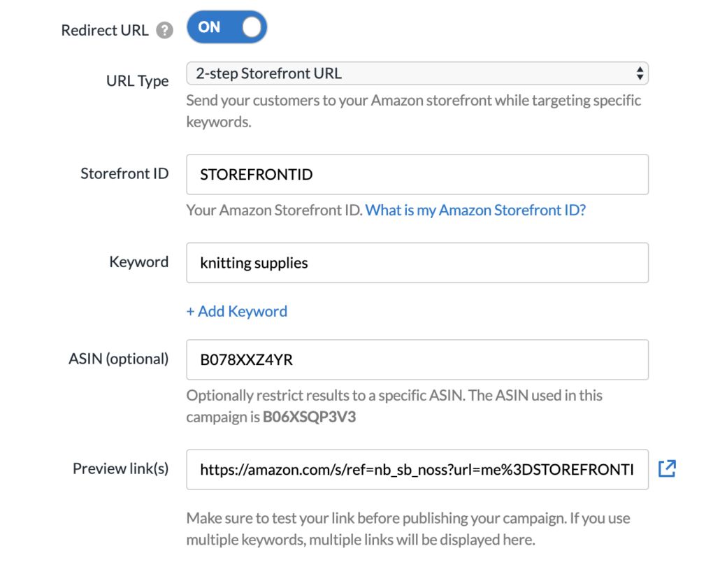This screenshot has height=588, width=720.
Task: Select the ASIN field containing B078XXZ4YR
Action: pos(417,360)
